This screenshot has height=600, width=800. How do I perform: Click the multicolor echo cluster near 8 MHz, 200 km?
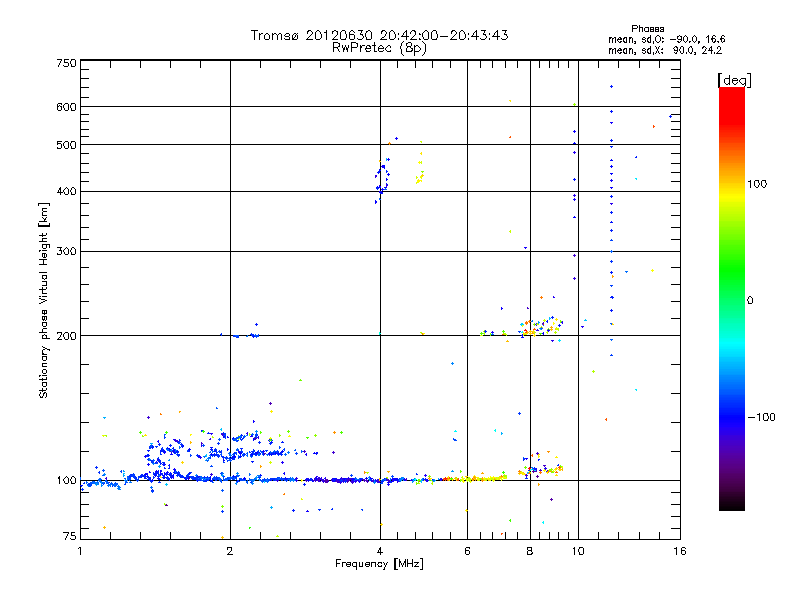point(542,327)
